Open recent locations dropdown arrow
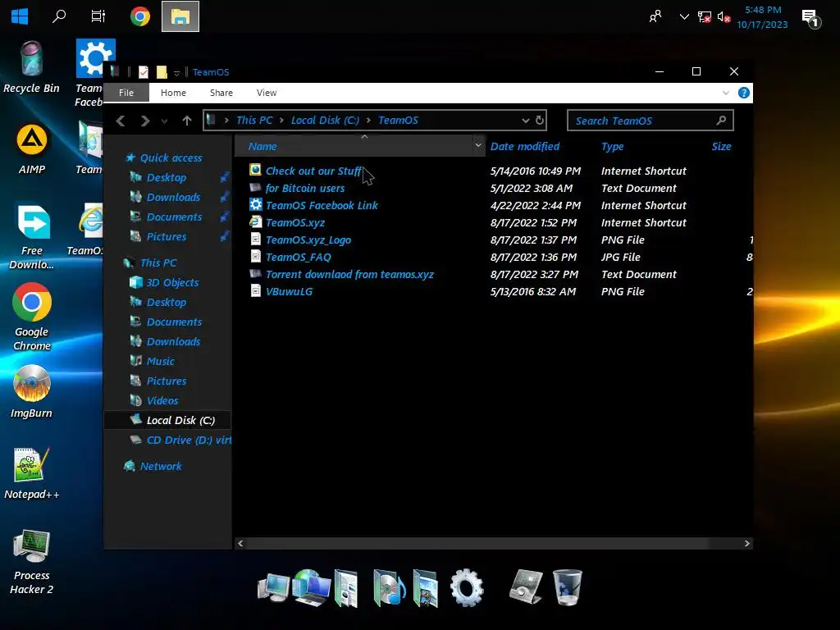Viewport: 840px width, 630px height. click(164, 121)
